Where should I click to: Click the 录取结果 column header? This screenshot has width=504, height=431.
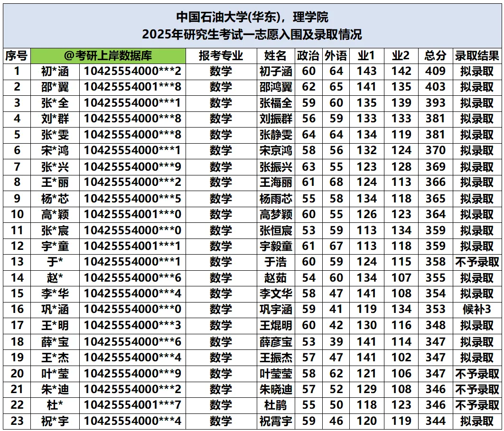(x=476, y=56)
